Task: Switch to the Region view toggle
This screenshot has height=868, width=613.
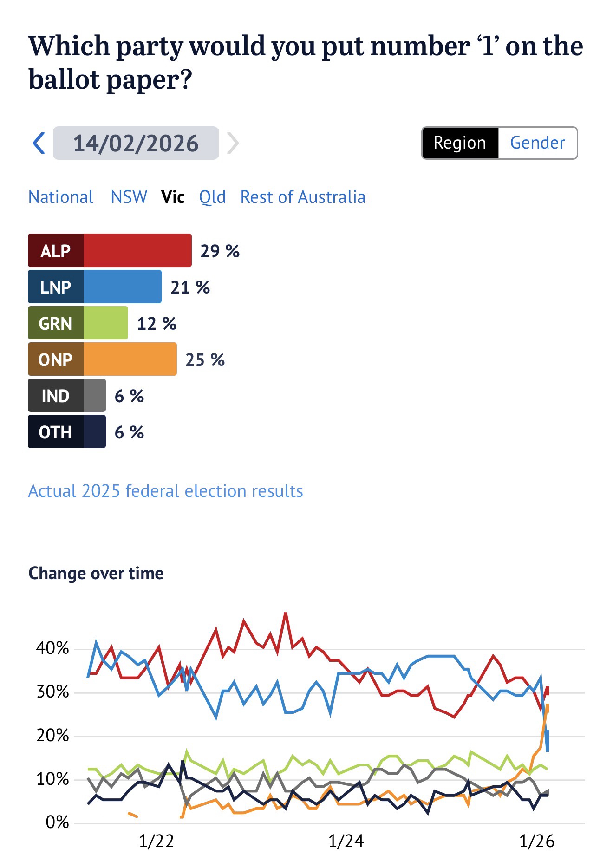Action: click(x=460, y=143)
